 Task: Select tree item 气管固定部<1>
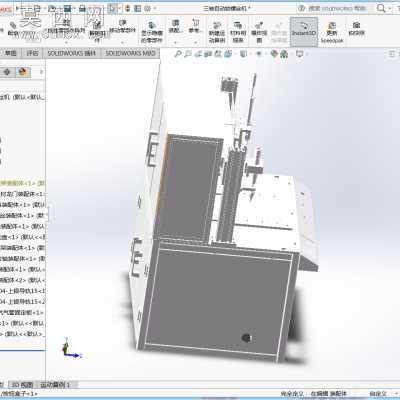[x=22, y=312]
